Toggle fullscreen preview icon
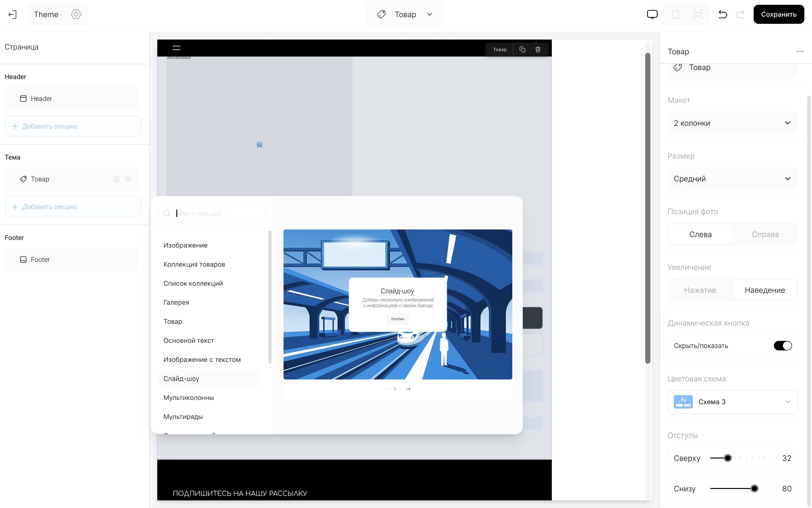The image size is (812, 508). click(x=698, y=15)
